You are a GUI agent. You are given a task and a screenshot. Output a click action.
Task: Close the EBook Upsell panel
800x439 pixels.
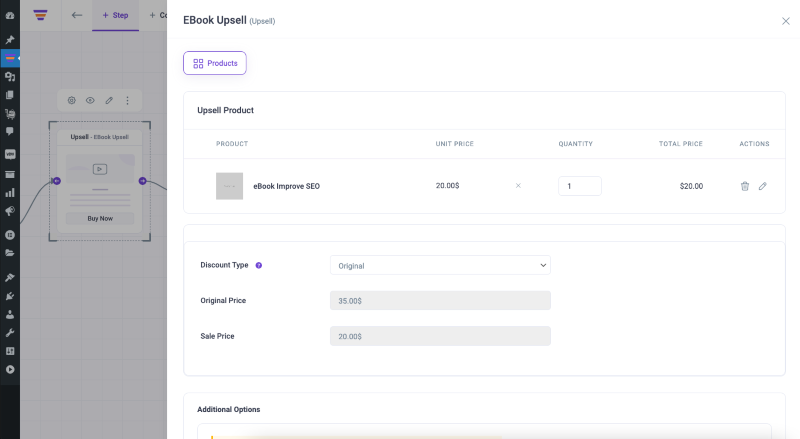coord(786,21)
